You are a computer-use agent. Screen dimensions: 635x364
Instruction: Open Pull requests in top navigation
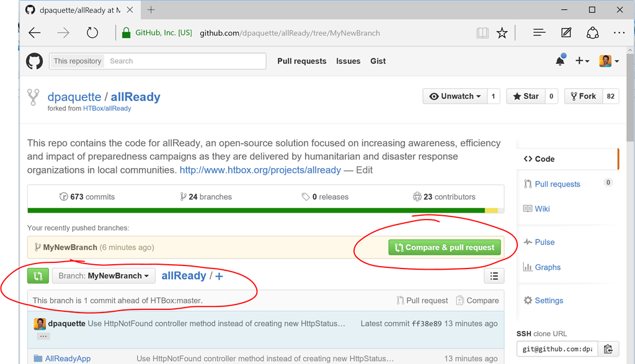tap(302, 61)
